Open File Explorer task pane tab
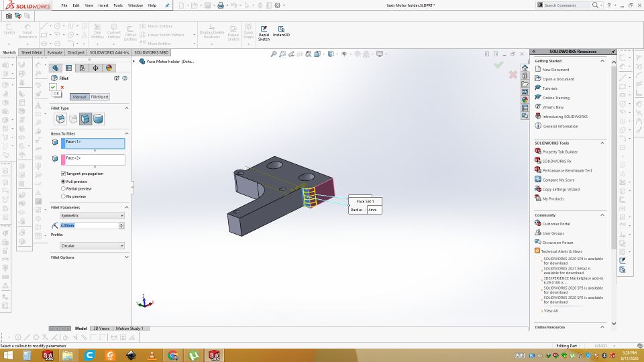The height and width of the screenshot is (362, 644). [x=525, y=84]
